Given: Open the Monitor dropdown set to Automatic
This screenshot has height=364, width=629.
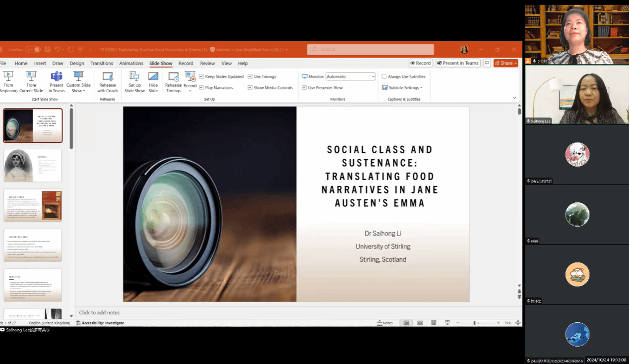Looking at the screenshot, I should point(351,77).
